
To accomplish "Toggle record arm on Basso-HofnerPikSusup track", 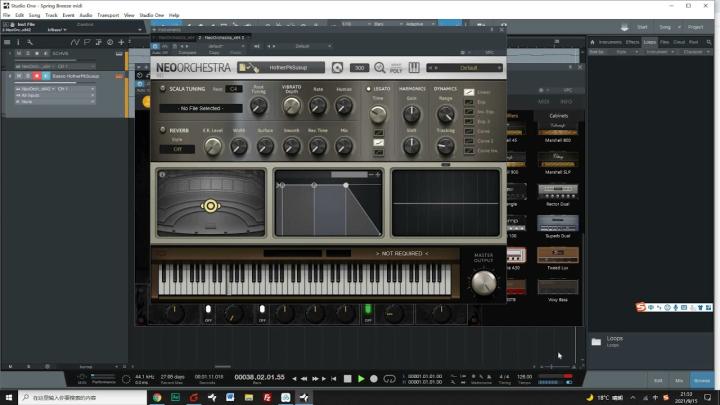I will (37, 76).
